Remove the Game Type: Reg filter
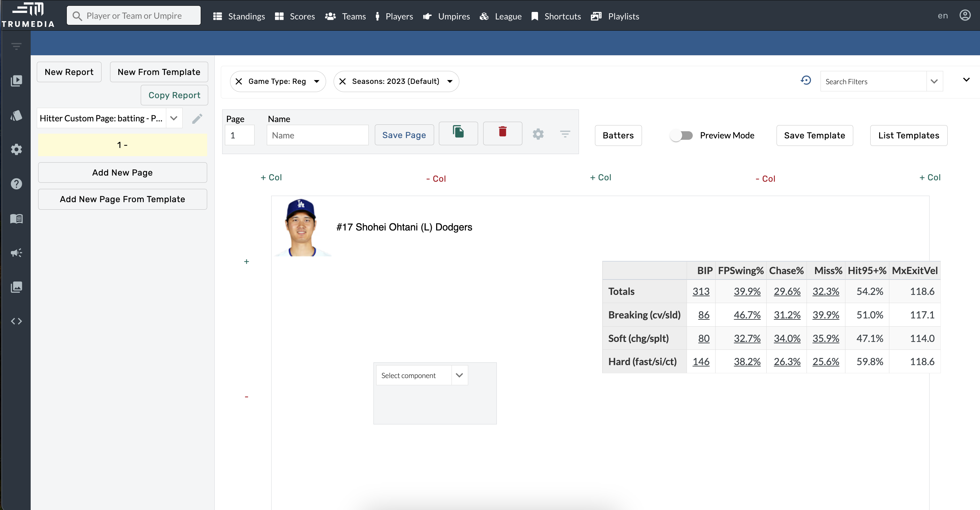Viewport: 980px width, 510px height. point(239,81)
